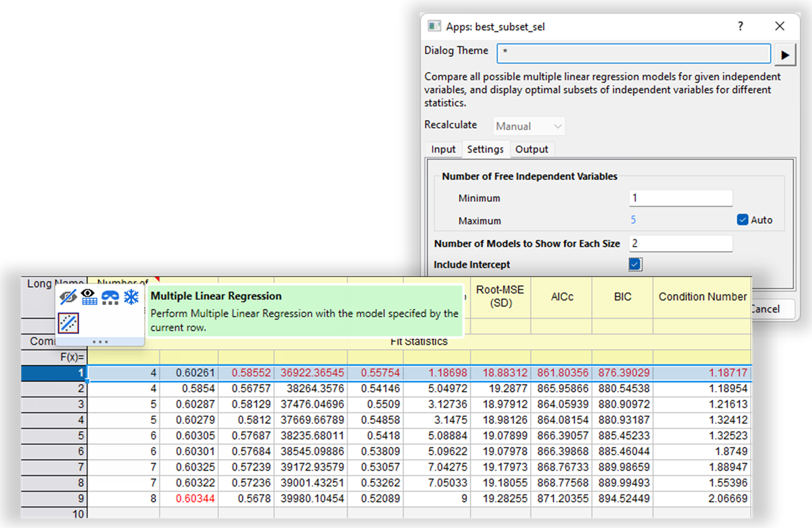Image resolution: width=812 pixels, height=528 pixels.
Task: Open the Output tab
Action: 532,149
